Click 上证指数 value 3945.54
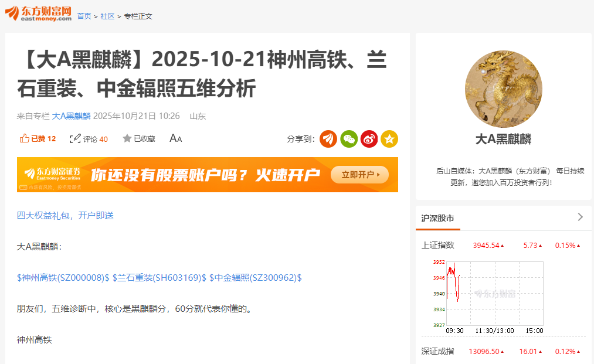 tap(486, 246)
